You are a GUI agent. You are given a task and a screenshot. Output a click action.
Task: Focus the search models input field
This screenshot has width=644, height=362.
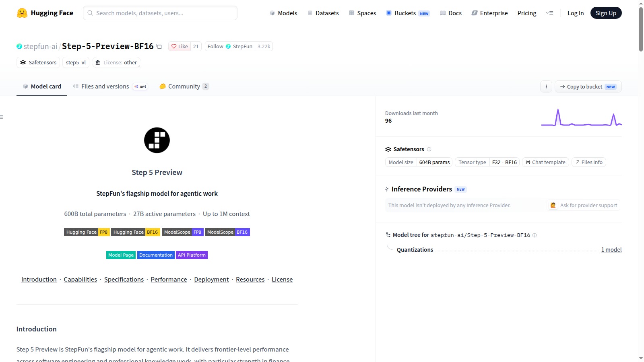(160, 13)
